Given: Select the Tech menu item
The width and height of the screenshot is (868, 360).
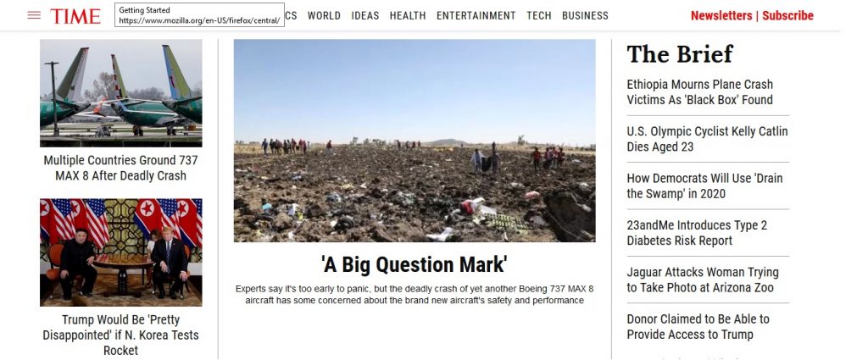Looking at the screenshot, I should [538, 16].
